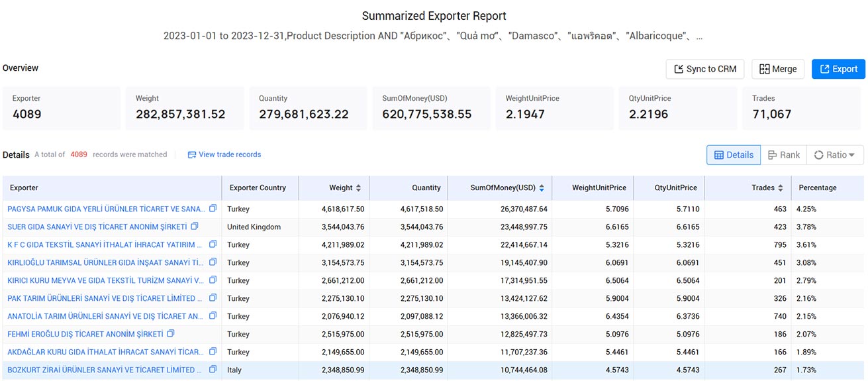868x381 pixels.
Task: Click 4089 matched records count
Action: [x=79, y=154]
